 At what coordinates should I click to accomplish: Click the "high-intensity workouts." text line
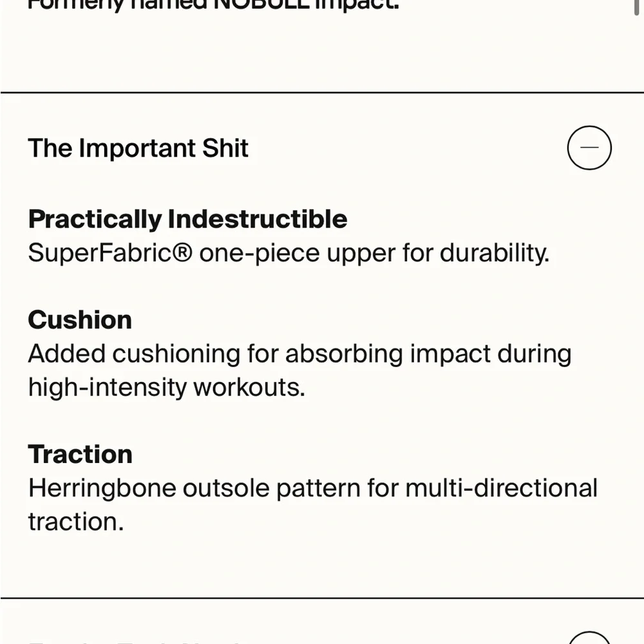coord(166,387)
